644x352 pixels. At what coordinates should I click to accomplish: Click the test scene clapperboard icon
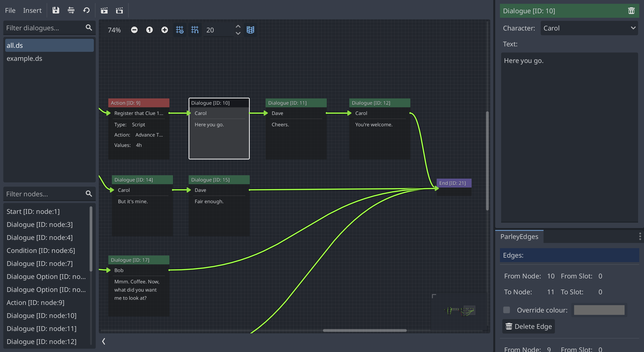pyautogui.click(x=119, y=10)
